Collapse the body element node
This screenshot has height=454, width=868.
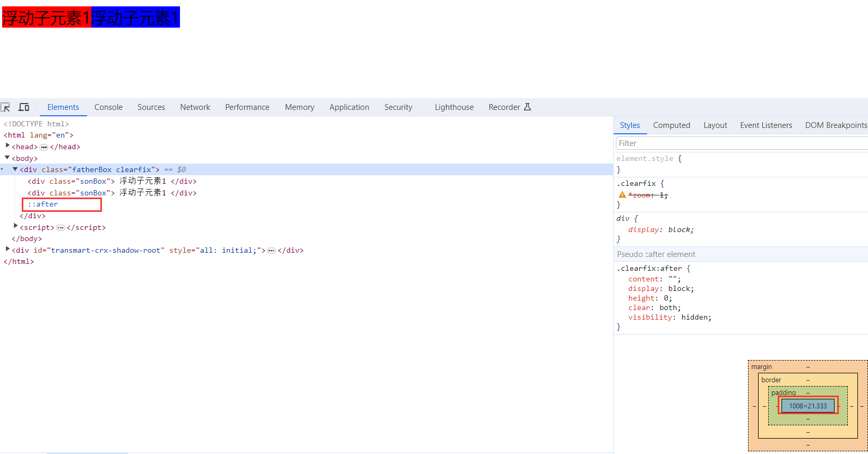tap(7, 157)
